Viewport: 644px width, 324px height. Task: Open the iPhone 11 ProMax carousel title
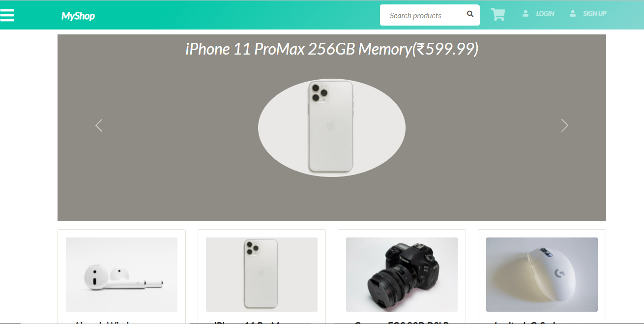pyautogui.click(x=331, y=49)
